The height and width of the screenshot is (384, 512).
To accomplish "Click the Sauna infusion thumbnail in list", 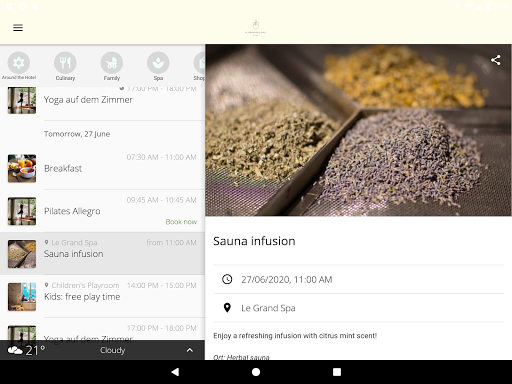I will (22, 254).
